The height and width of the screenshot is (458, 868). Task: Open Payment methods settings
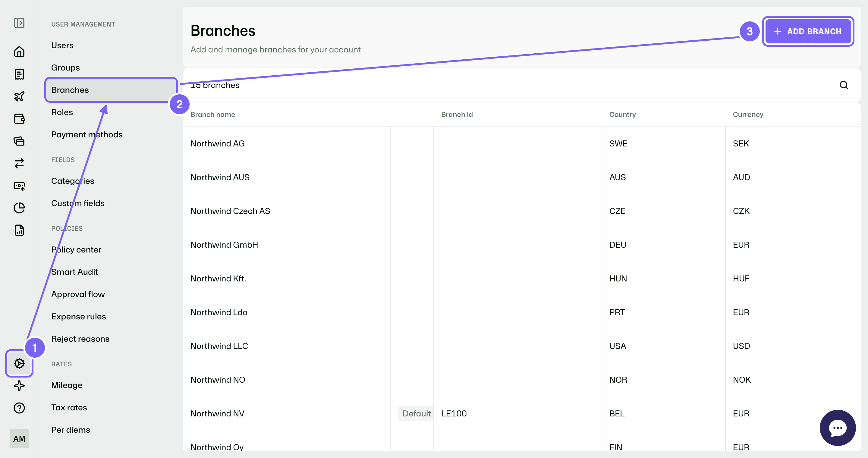pyautogui.click(x=87, y=134)
